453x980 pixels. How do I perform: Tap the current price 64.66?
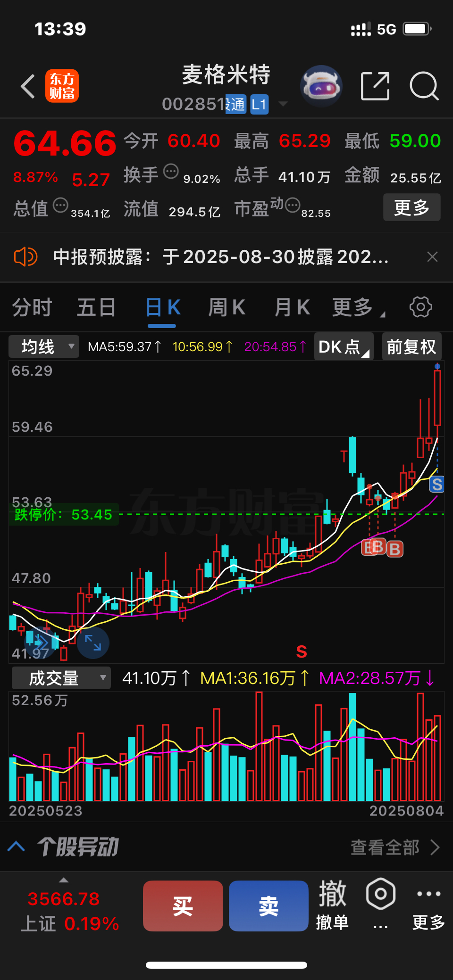[x=65, y=144]
